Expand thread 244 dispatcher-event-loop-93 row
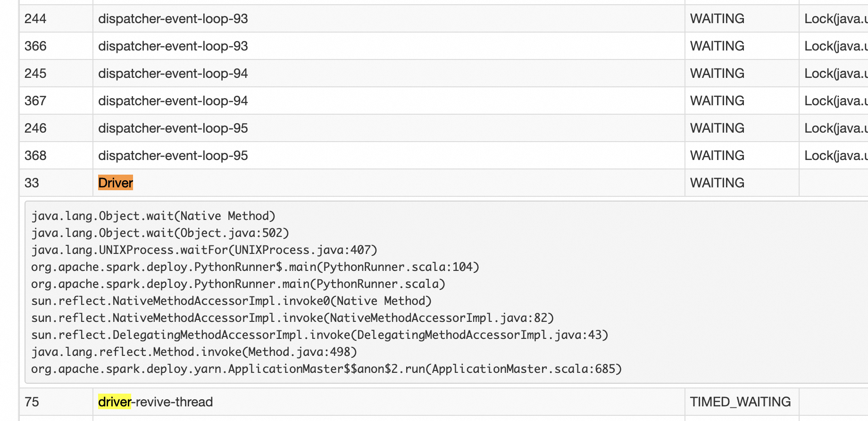 pyautogui.click(x=443, y=18)
